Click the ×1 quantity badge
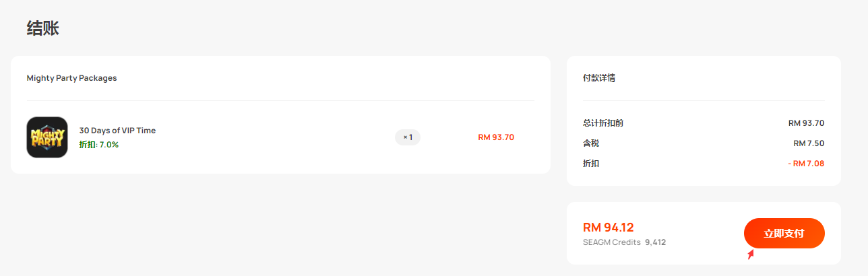This screenshot has width=868, height=276. tap(408, 137)
